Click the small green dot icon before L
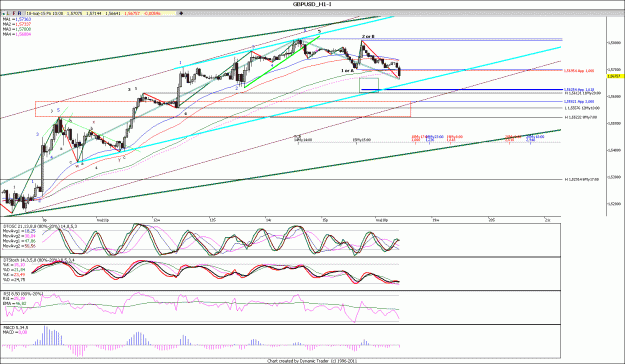Viewport: 625px width, 364px height. pyautogui.click(x=4, y=14)
